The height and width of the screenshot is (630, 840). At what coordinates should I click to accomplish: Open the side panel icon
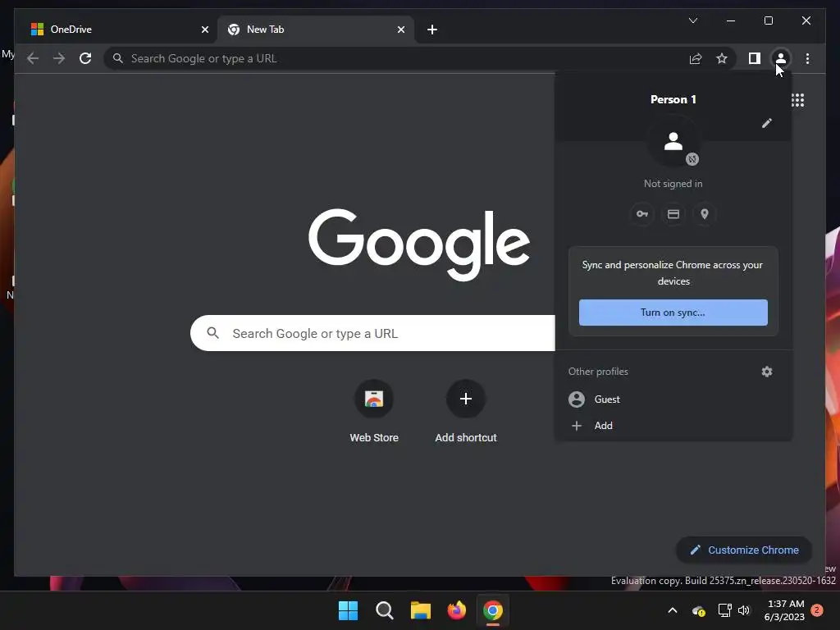pyautogui.click(x=755, y=58)
